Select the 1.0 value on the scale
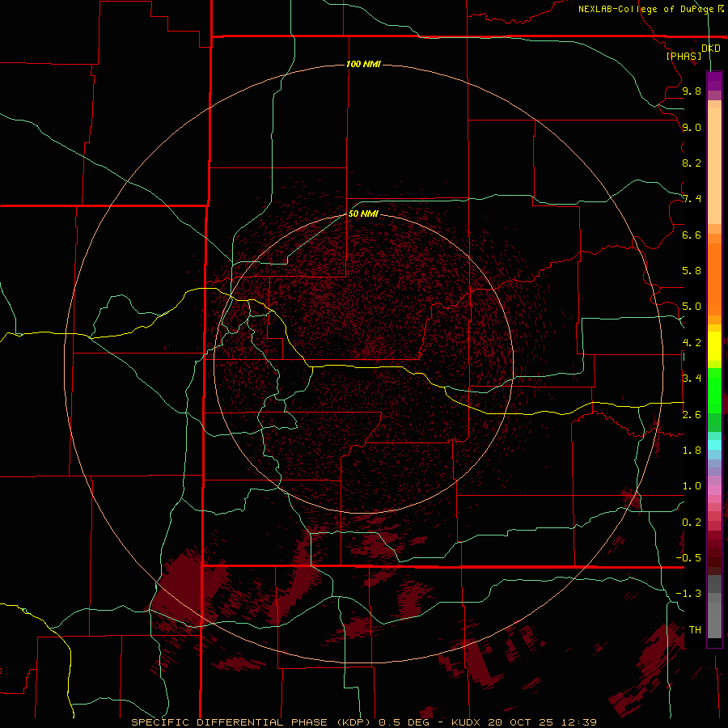The image size is (728, 728). (x=692, y=486)
